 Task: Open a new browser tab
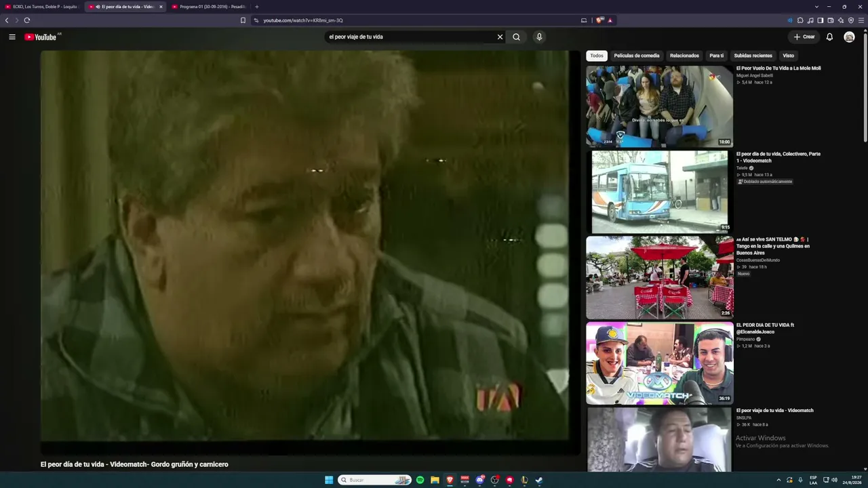[256, 7]
